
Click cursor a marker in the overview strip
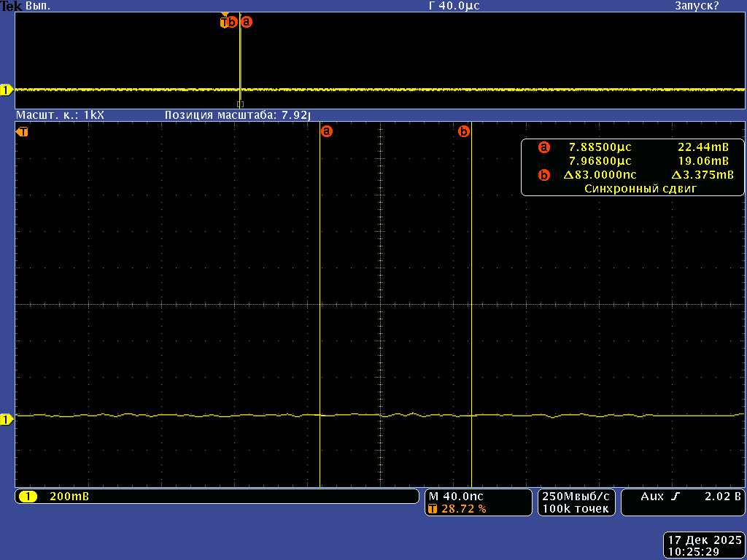point(247,22)
